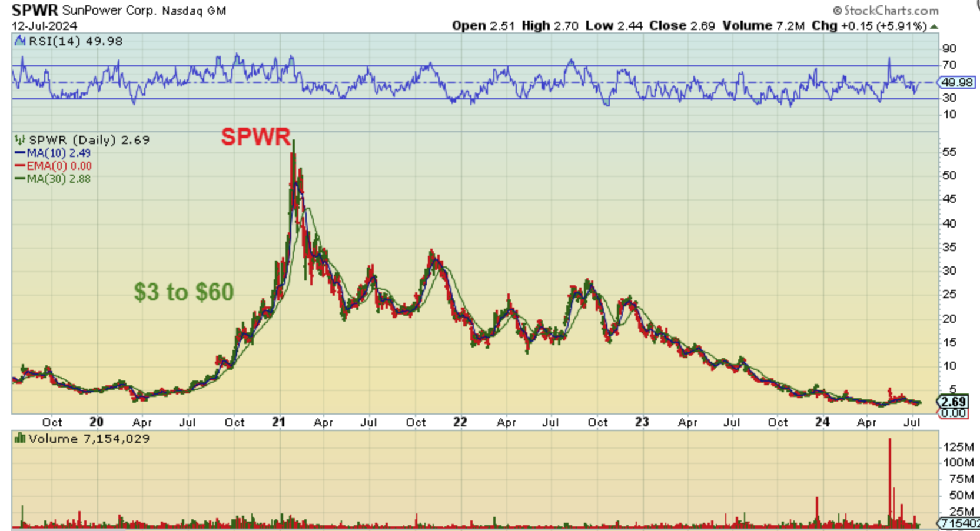The image size is (980, 531).
Task: Click the 35 label on the price axis
Action: tap(949, 247)
